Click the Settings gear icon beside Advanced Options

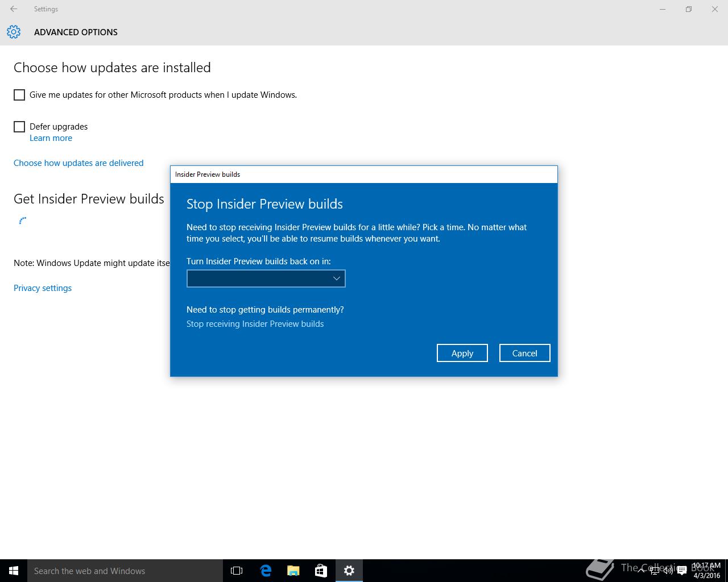(14, 32)
